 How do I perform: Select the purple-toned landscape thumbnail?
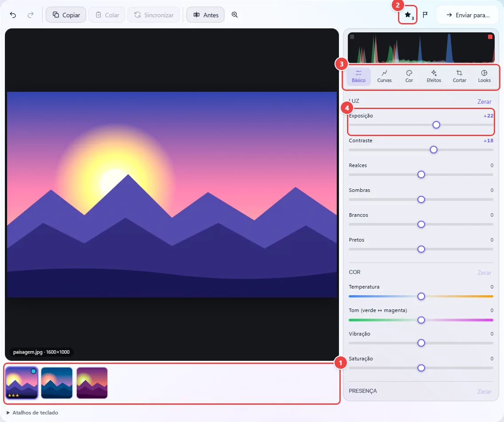(x=92, y=383)
